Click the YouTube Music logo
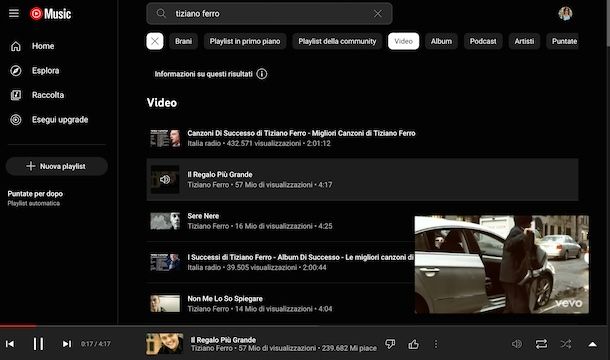Screen dimensions: 610x360 click(51, 14)
